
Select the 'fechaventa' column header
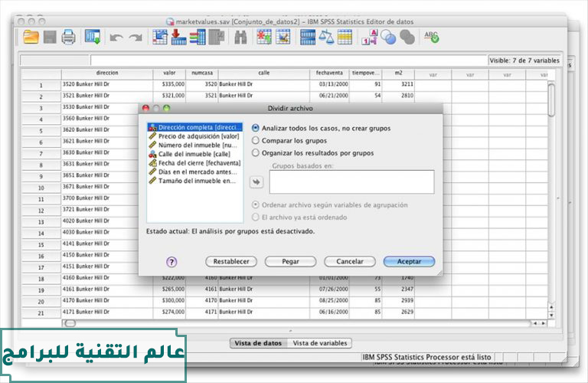coord(329,73)
